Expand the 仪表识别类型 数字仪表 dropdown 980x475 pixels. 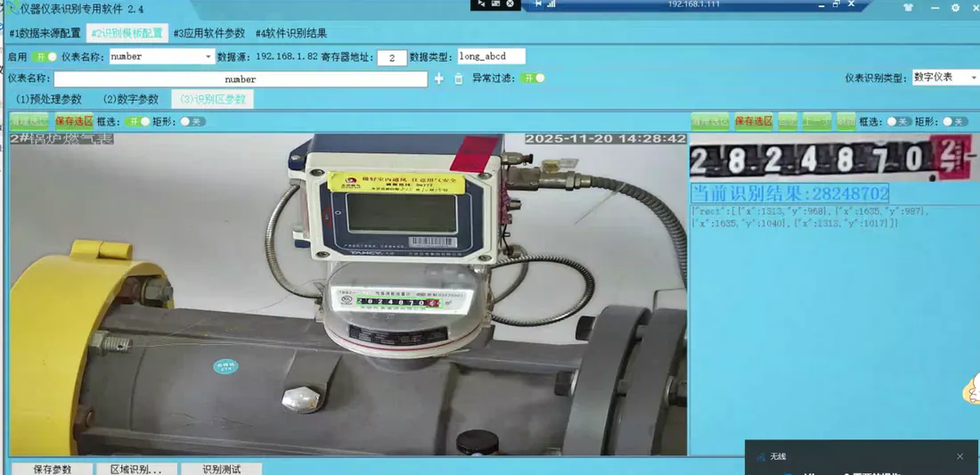coord(945,78)
